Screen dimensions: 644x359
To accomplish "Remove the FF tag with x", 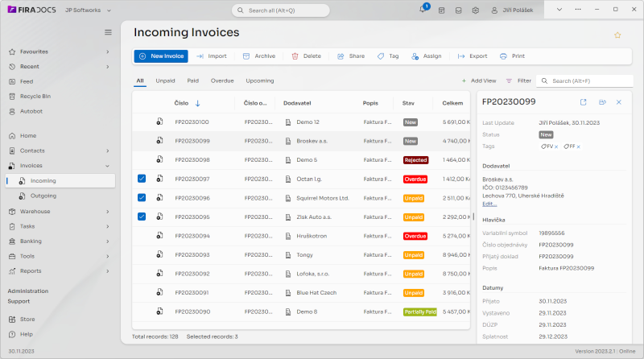I will pyautogui.click(x=578, y=146).
